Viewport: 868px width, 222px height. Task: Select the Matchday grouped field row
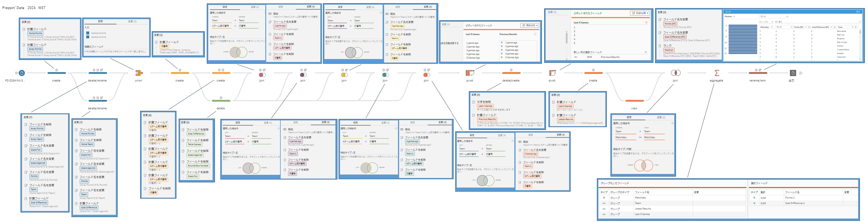pos(673,198)
